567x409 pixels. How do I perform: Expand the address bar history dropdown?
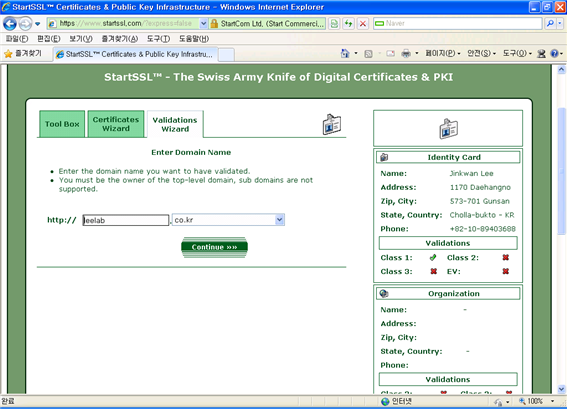point(204,24)
